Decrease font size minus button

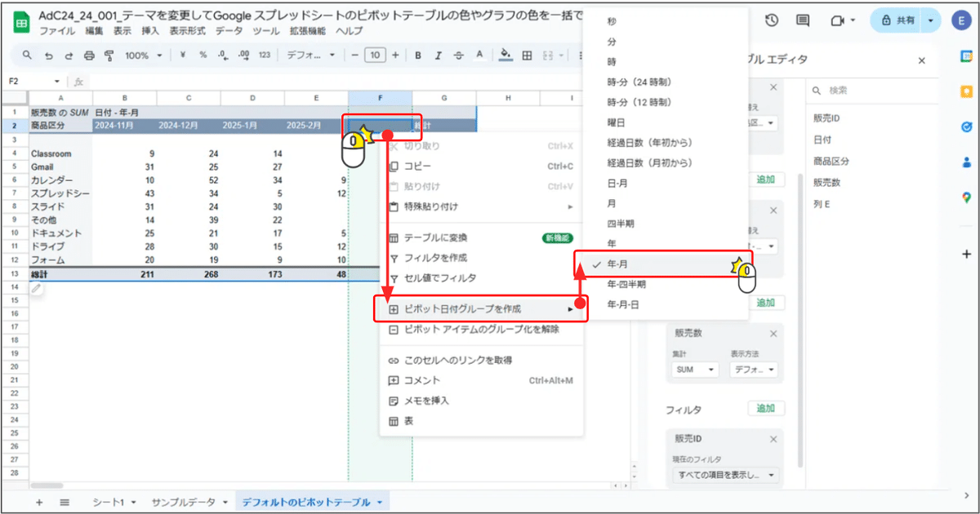pyautogui.click(x=354, y=55)
